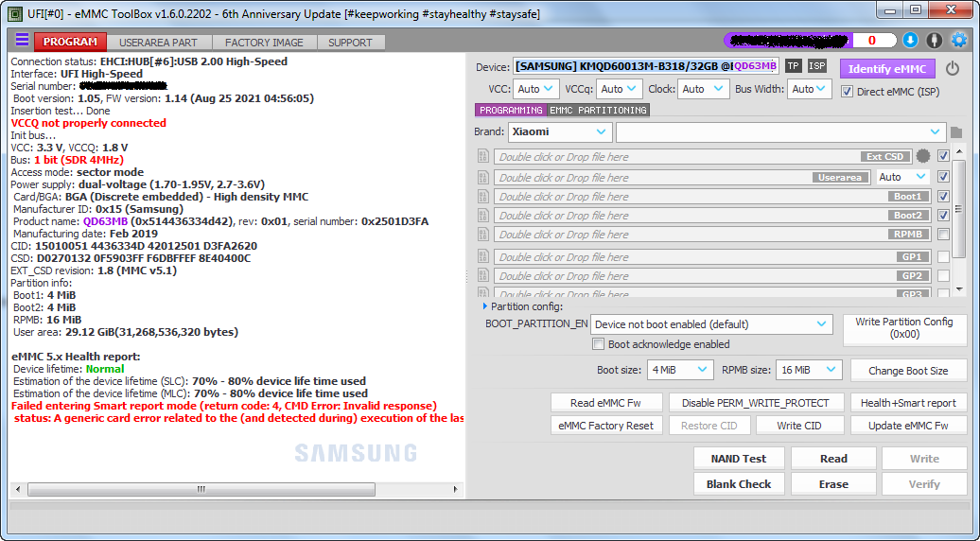Click partition list scroll down arrow
This screenshot has height=541, width=980.
[959, 290]
